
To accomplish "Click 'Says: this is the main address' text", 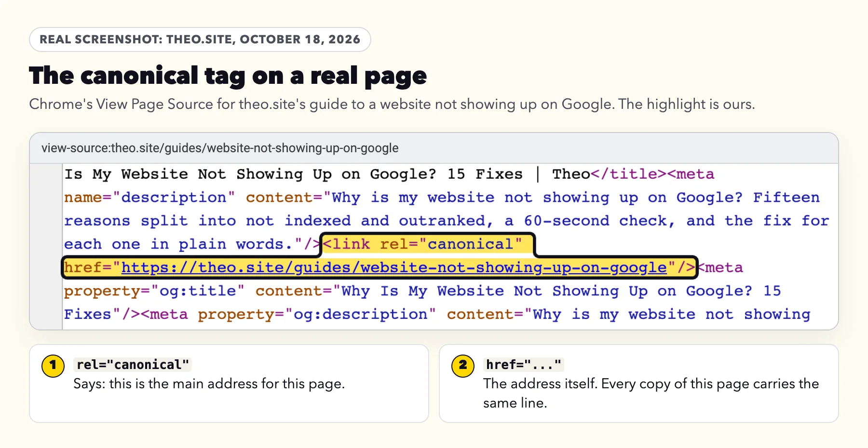I will [x=209, y=384].
